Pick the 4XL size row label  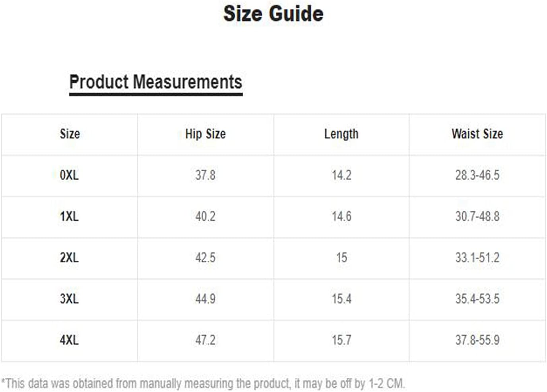pos(69,340)
